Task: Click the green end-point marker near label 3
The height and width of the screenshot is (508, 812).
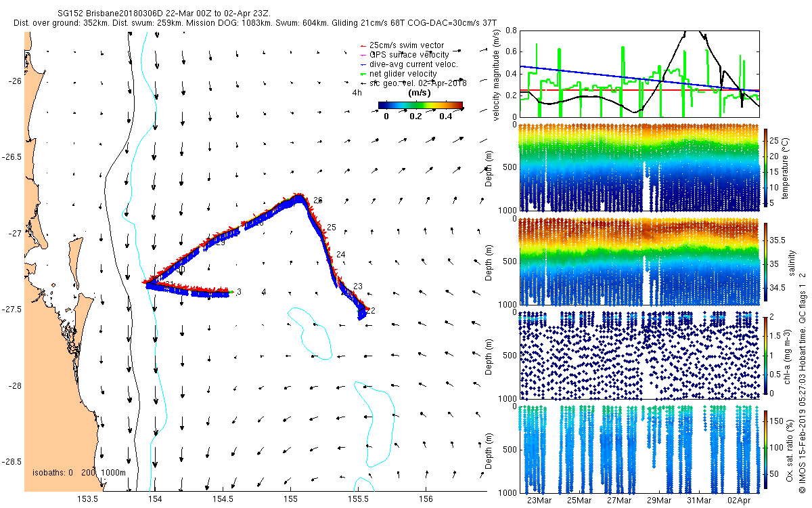Action: pos(231,292)
